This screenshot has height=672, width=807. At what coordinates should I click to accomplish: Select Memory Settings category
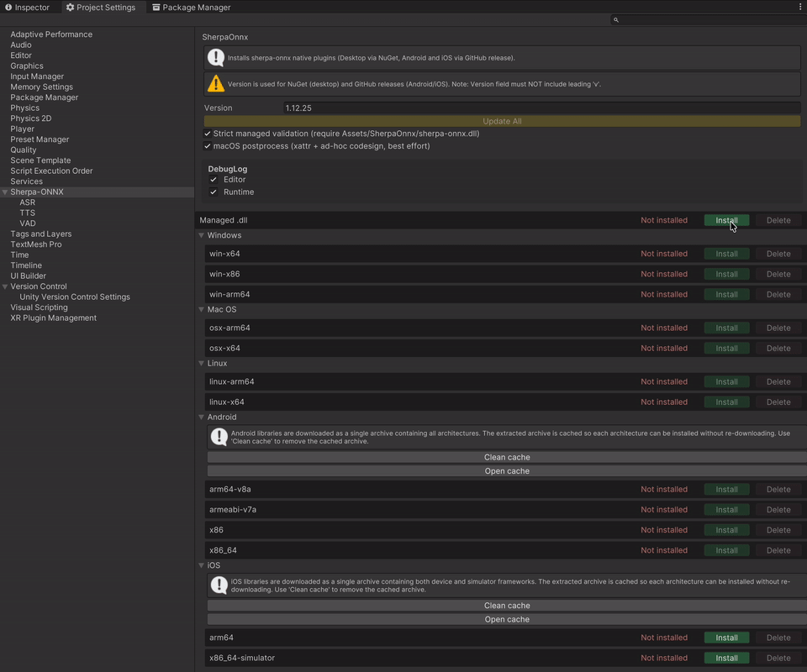coord(42,87)
